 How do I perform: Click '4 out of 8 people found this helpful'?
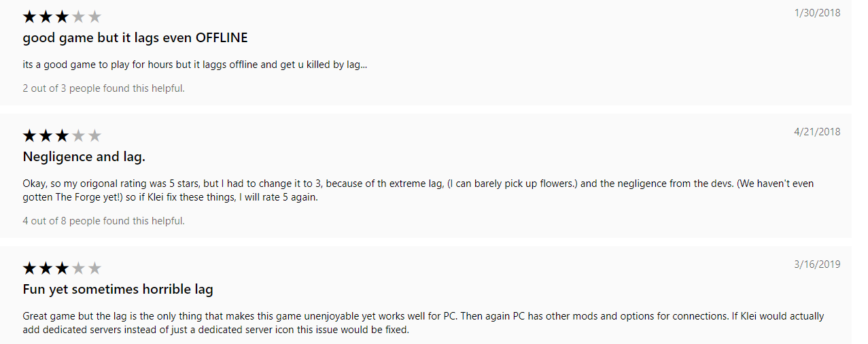103,221
